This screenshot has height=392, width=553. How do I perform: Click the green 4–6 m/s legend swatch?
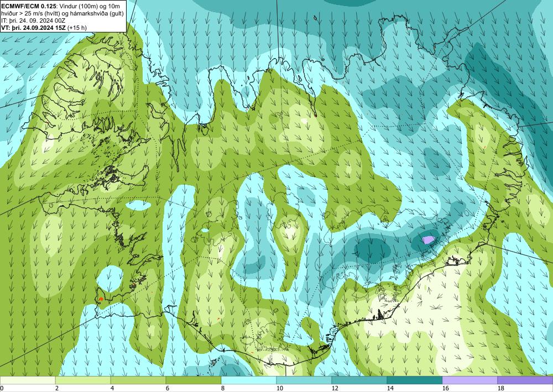(x=138, y=380)
